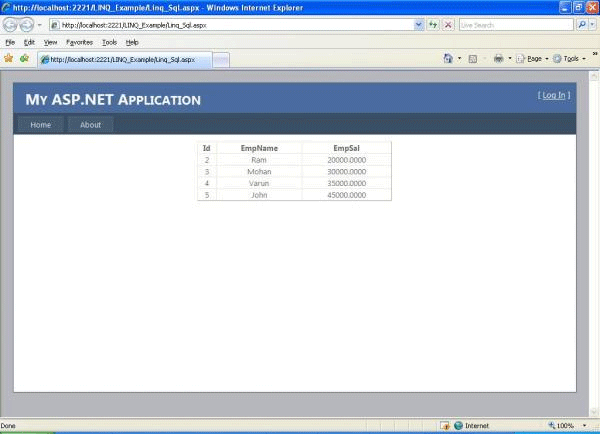600x434 pixels.
Task: Click the Id column header
Action: [207, 148]
